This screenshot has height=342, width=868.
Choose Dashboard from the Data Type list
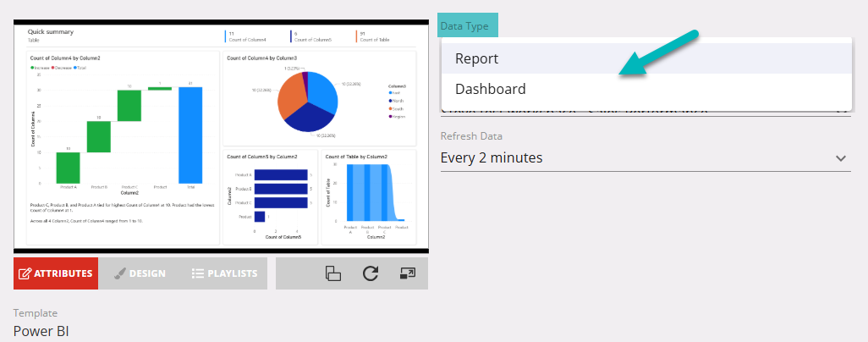(x=646, y=89)
